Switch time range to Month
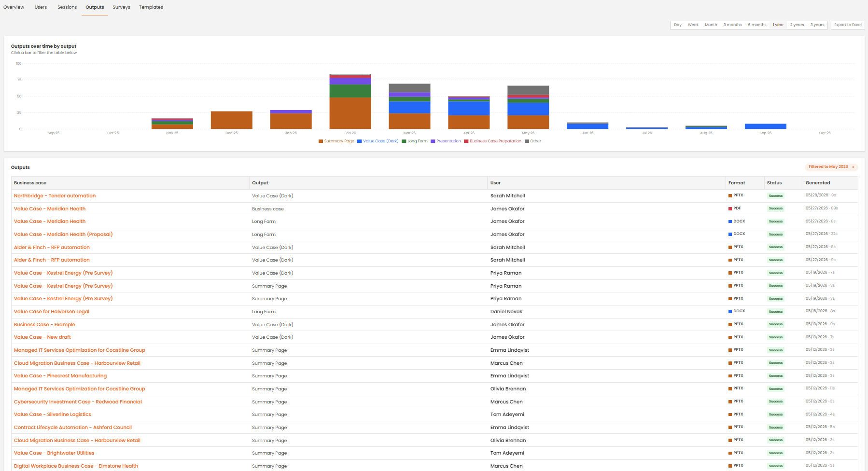The width and height of the screenshot is (868, 471). tap(711, 25)
